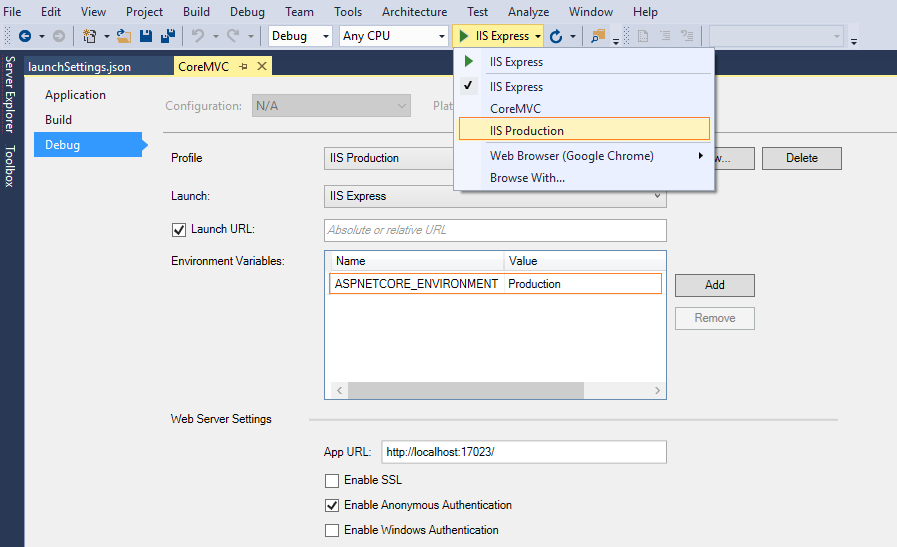Select IIS Production in the profile dropdown menu

tap(584, 129)
